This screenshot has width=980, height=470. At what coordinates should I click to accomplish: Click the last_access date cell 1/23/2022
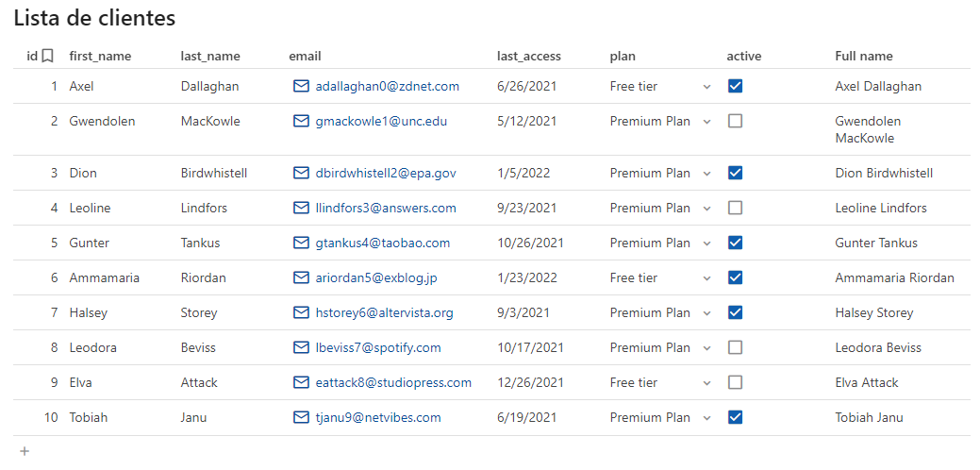point(526,277)
